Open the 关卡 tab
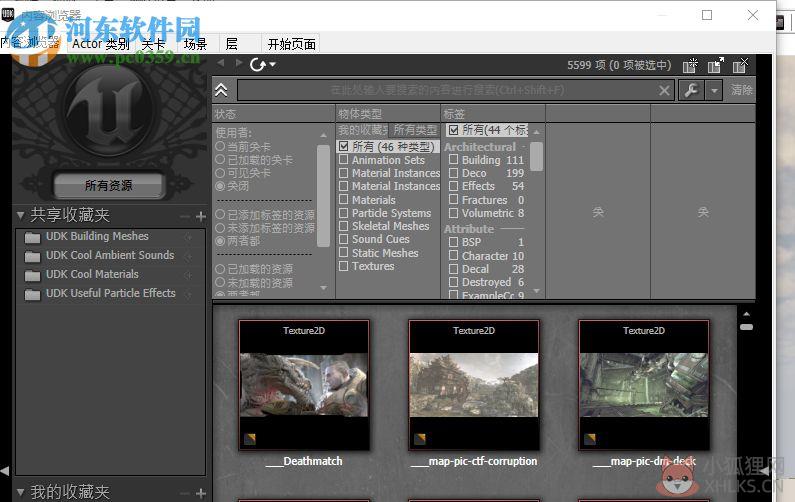The width and height of the screenshot is (795, 502). (x=153, y=44)
